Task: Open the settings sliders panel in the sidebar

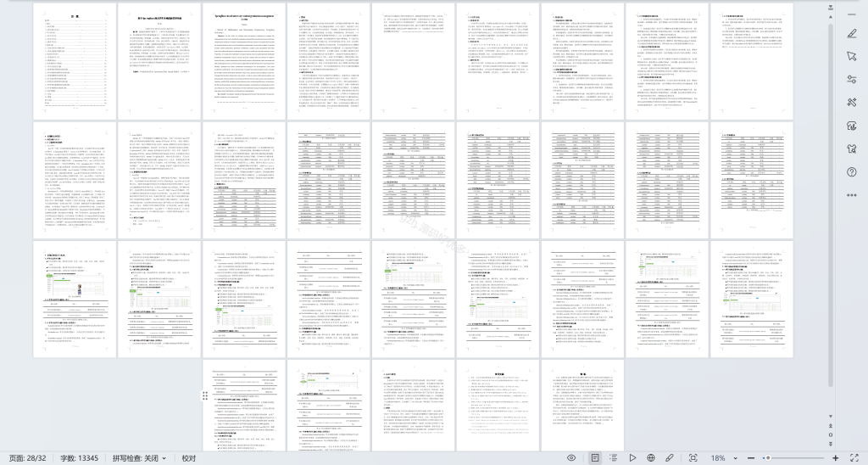Action: (851, 80)
